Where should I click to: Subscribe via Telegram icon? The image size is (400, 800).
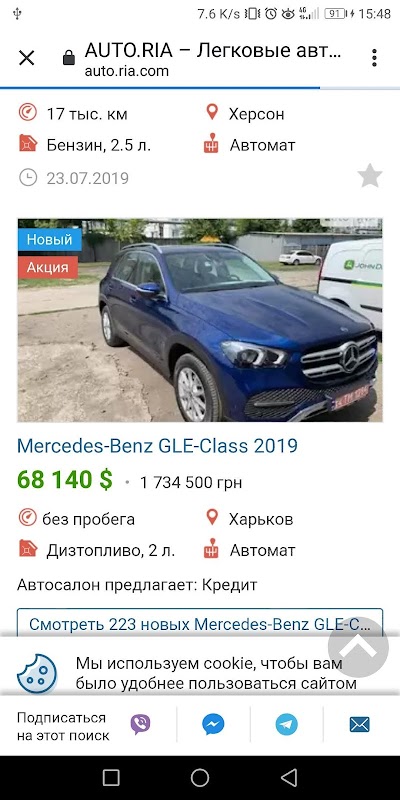pos(287,724)
